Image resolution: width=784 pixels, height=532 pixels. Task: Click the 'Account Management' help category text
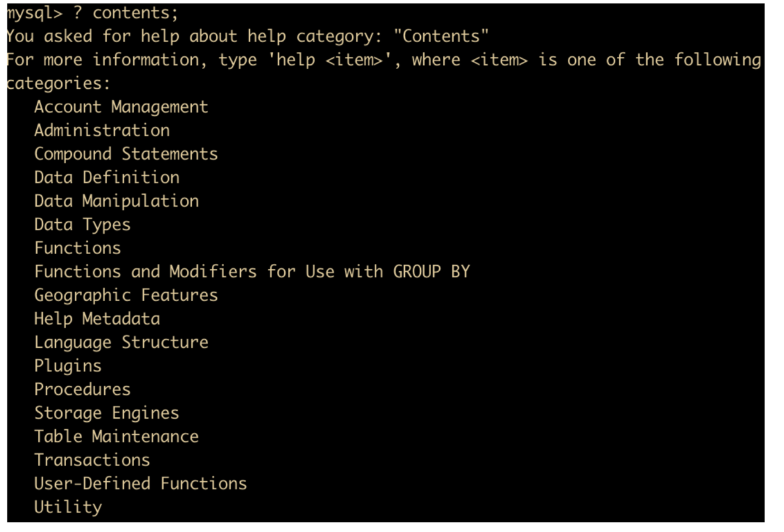click(x=121, y=107)
